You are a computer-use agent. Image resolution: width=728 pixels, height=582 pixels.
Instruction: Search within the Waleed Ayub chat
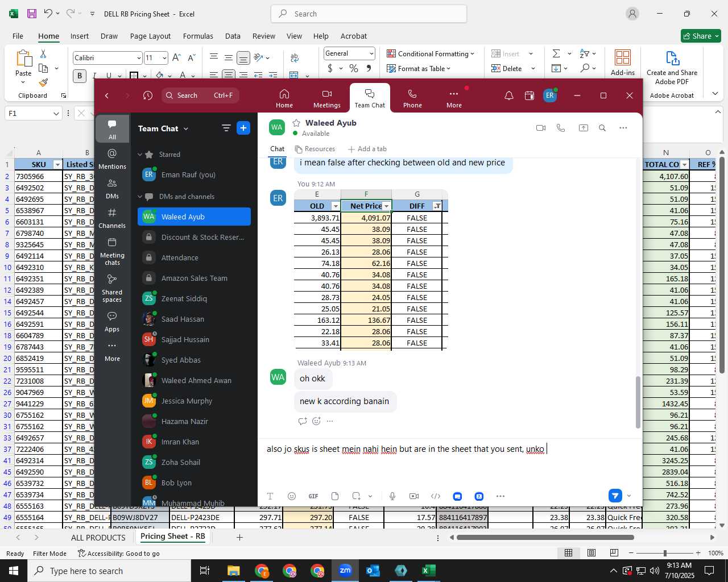[602, 128]
